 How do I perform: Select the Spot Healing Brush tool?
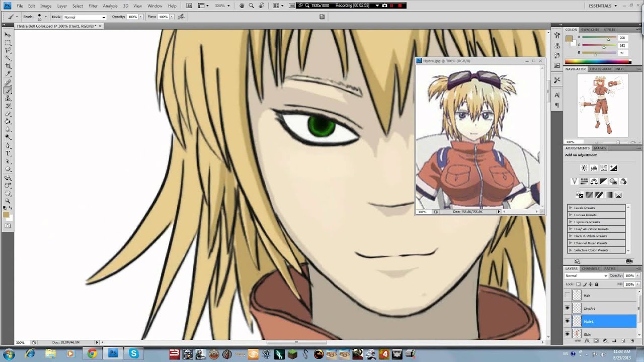point(8,82)
